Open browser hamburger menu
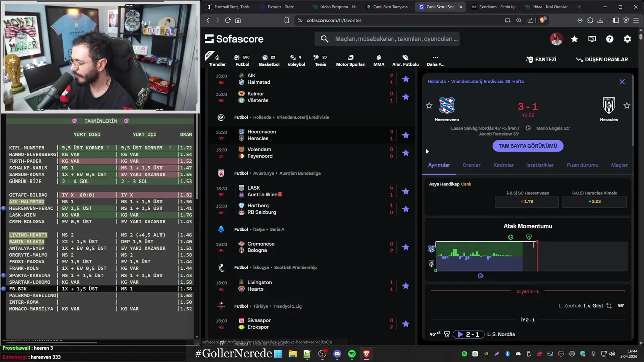 tap(635, 20)
